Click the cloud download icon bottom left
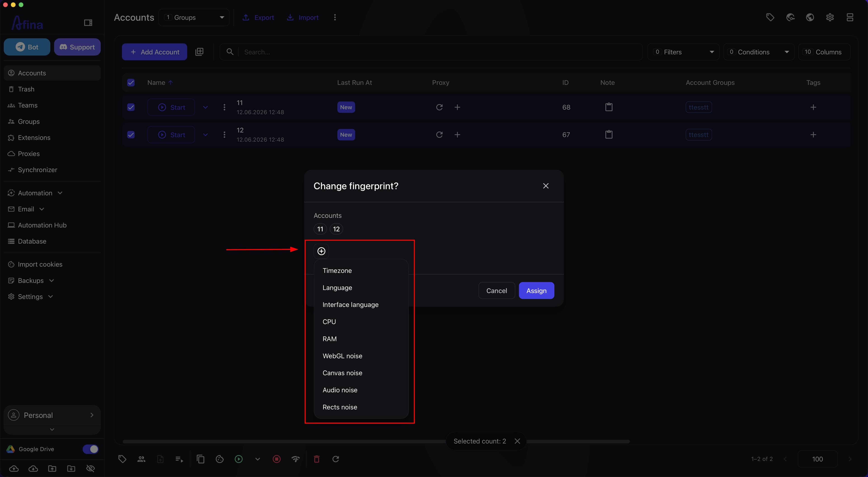868x477 pixels. [x=33, y=468]
